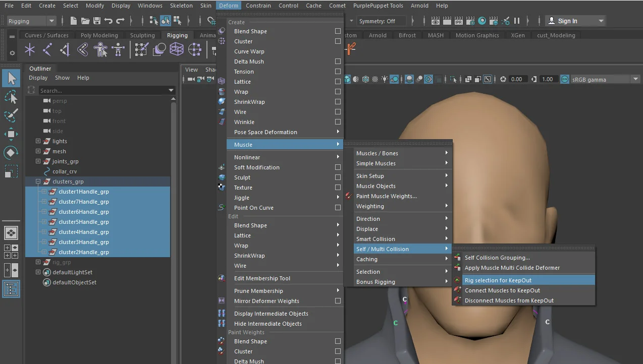Image resolution: width=643 pixels, height=364 pixels.
Task: Collapse the clusters_grp tree node
Action: tap(38, 181)
